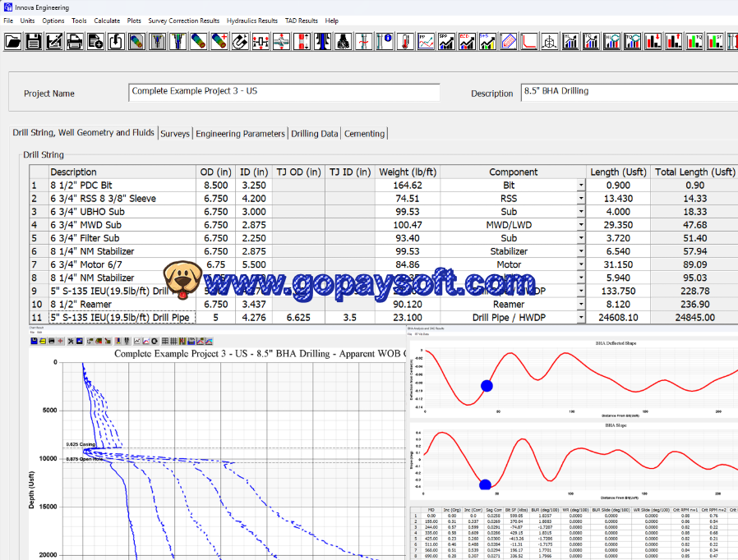Screen dimensions: 738x560
Task: Open the SPP chart icon
Action: point(446,41)
